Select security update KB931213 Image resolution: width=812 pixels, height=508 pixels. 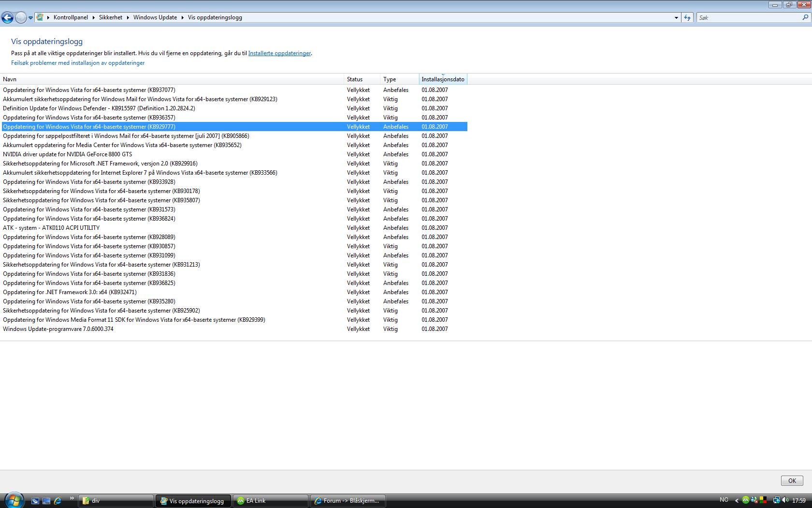(x=234, y=265)
